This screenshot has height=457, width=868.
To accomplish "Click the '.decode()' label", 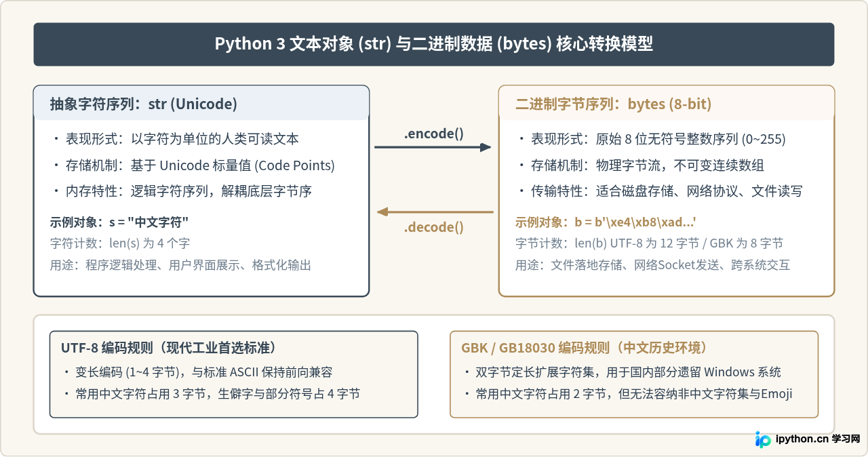I will pos(434,227).
